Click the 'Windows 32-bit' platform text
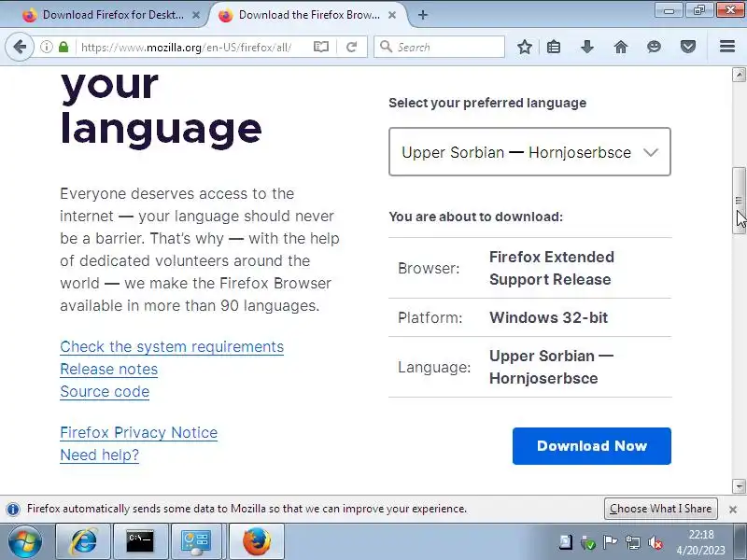Viewport: 747px width, 560px height. pyautogui.click(x=549, y=317)
